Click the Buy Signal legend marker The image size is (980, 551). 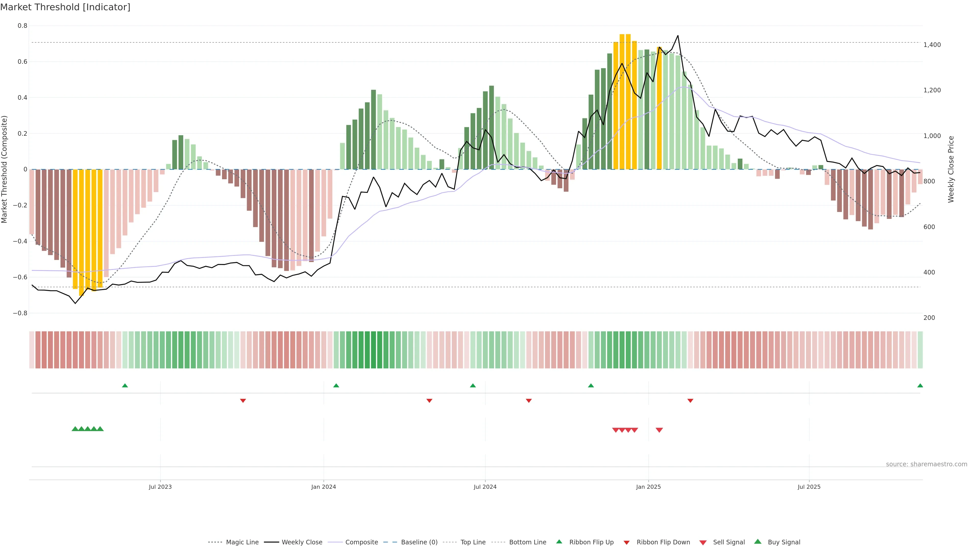click(758, 542)
